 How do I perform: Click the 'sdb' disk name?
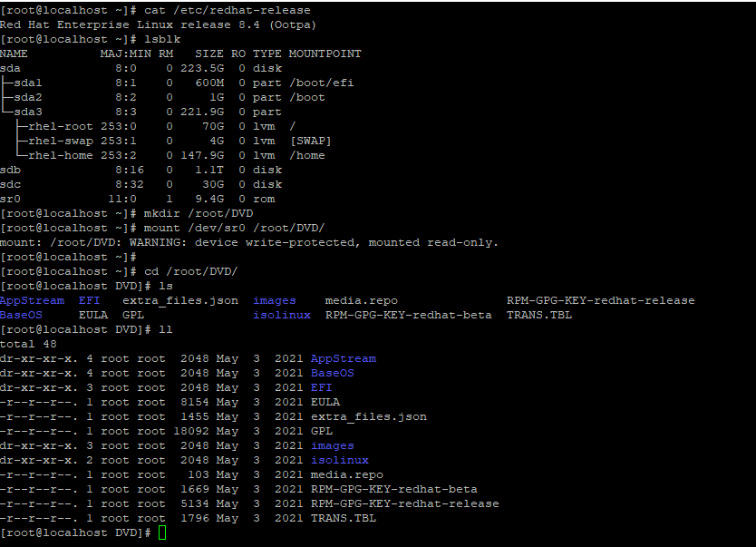coord(10,170)
